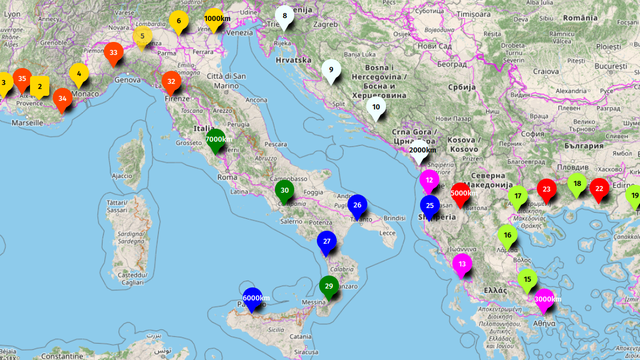
Task: Click the Genova city label
Action: pyautogui.click(x=127, y=80)
